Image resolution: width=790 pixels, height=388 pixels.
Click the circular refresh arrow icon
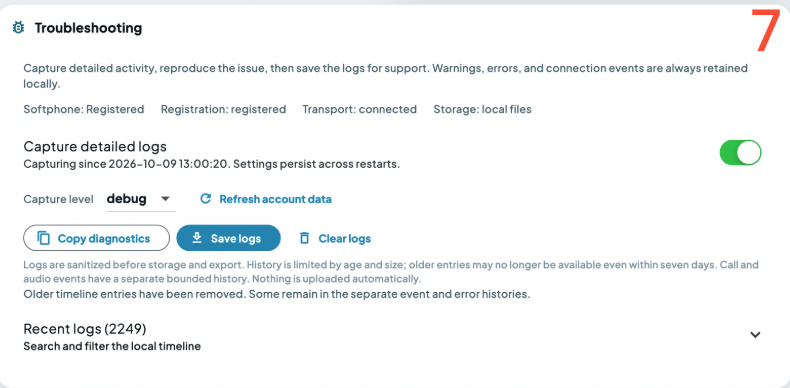pos(205,199)
